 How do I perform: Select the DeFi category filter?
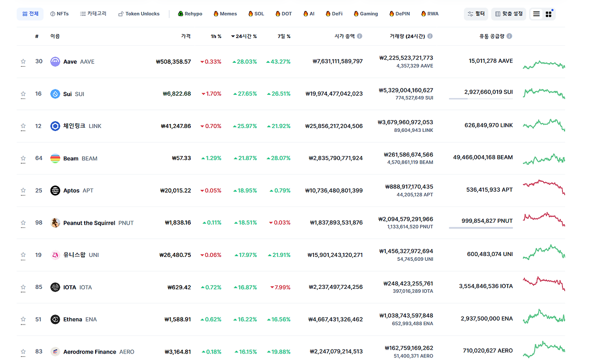tap(334, 14)
